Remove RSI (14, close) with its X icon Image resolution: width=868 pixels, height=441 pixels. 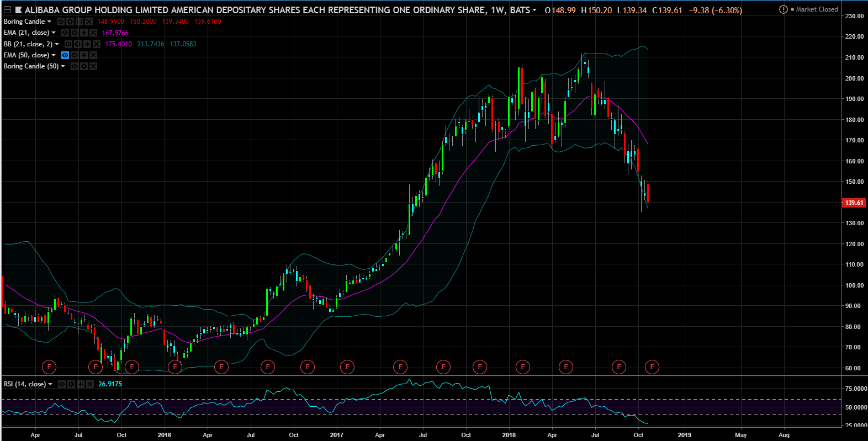[x=90, y=384]
